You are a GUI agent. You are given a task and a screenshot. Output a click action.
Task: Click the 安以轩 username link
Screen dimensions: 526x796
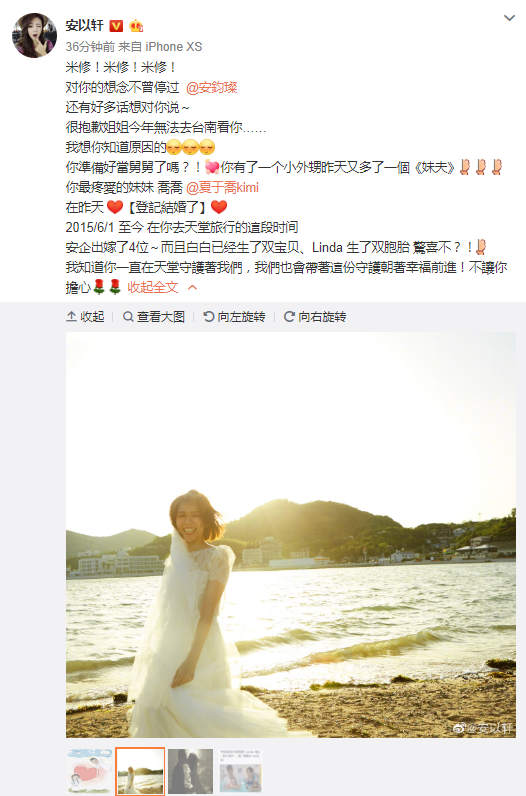tap(84, 25)
